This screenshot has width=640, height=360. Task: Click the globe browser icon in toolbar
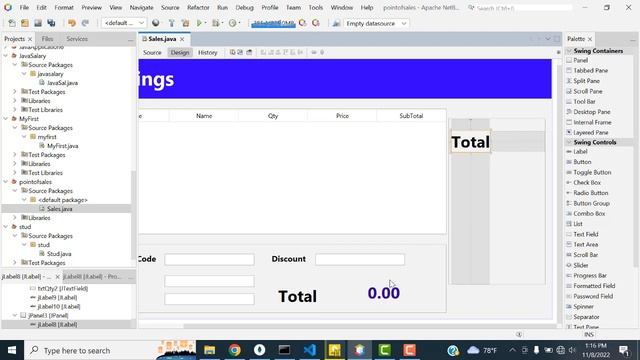pos(156,23)
